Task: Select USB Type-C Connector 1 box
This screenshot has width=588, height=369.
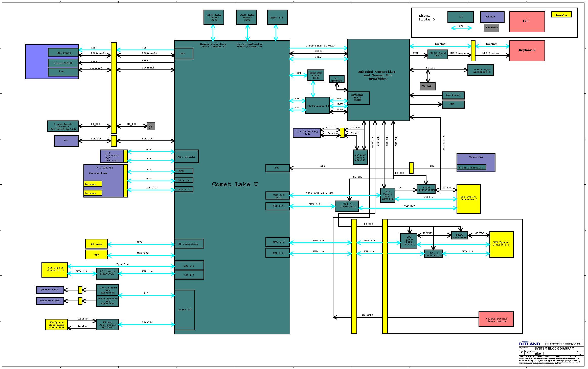Action: [501, 244]
